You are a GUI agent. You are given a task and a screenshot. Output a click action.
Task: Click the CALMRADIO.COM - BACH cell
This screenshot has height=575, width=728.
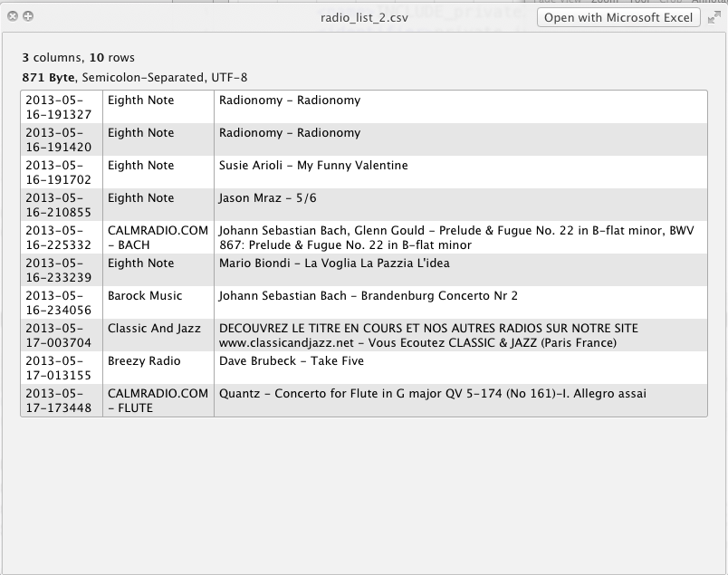[x=158, y=237]
